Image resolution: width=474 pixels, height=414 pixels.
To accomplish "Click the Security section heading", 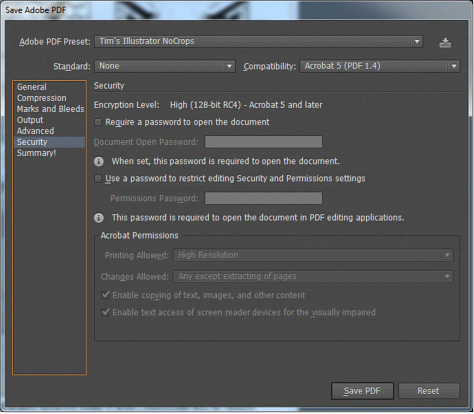I will pos(109,86).
